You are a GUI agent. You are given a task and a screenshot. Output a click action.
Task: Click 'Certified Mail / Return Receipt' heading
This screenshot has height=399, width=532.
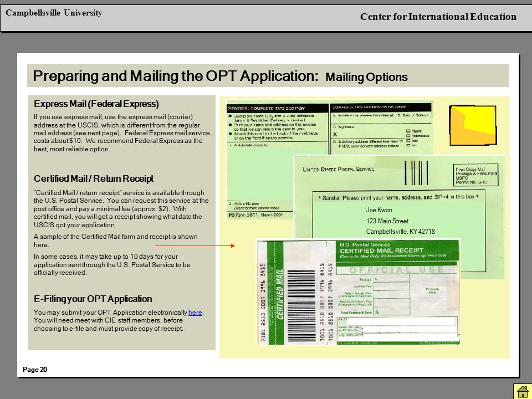[x=94, y=178]
